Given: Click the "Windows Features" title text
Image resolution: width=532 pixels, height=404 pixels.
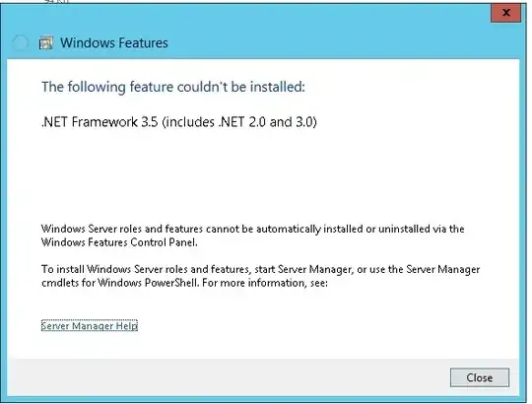Looking at the screenshot, I should click(x=114, y=43).
